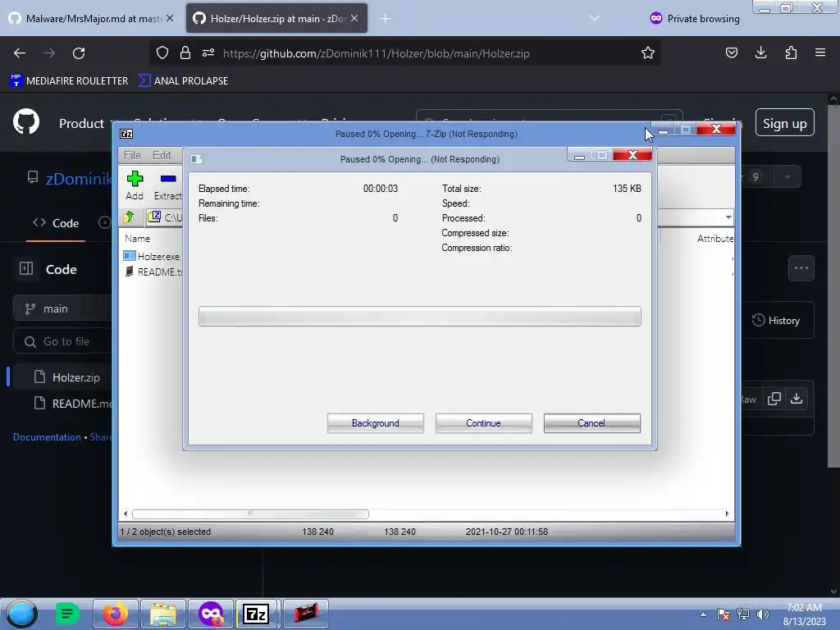
Task: Click the GitHub logo homepage icon
Action: (26, 121)
